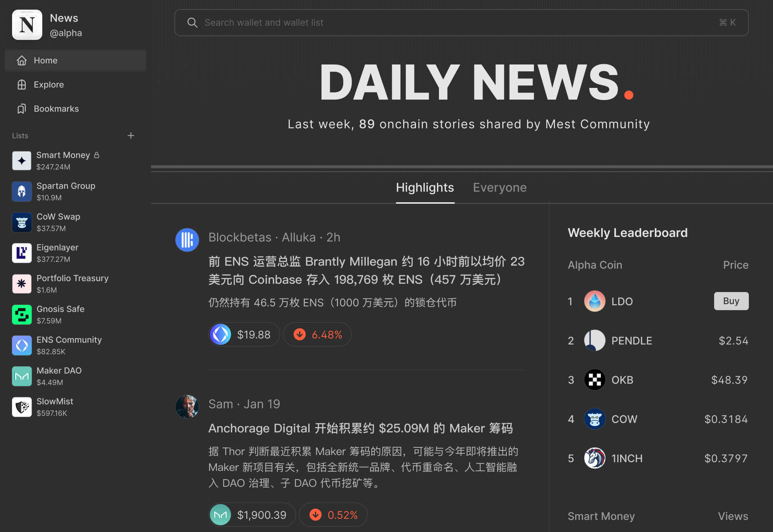773x532 pixels.
Task: Select the Eigenlayer list icon
Action: point(22,253)
